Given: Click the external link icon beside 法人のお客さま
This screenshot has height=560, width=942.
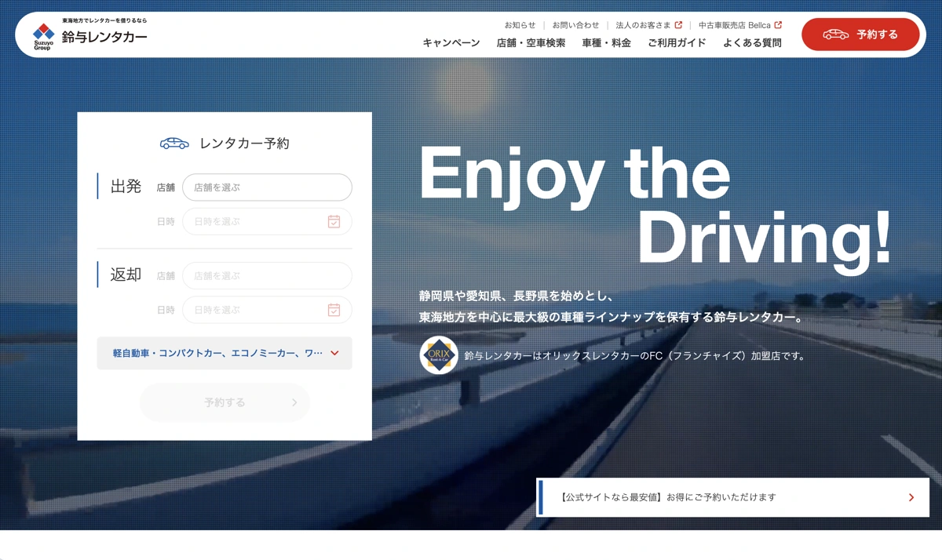Looking at the screenshot, I should click(x=678, y=25).
